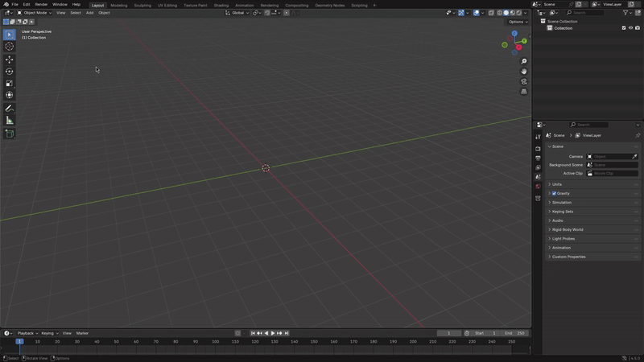The width and height of the screenshot is (644, 362).
Task: Click frame 100 on the timeline ruler
Action: coord(215,341)
